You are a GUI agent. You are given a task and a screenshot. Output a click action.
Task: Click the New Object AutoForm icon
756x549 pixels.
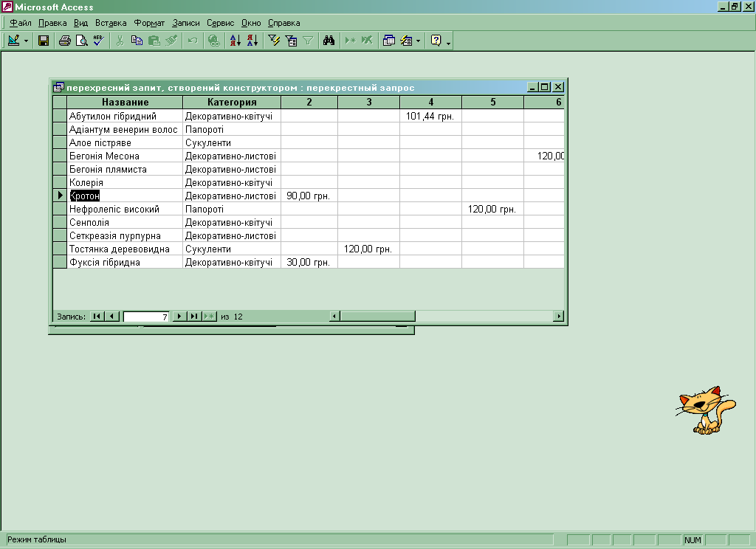coord(406,41)
